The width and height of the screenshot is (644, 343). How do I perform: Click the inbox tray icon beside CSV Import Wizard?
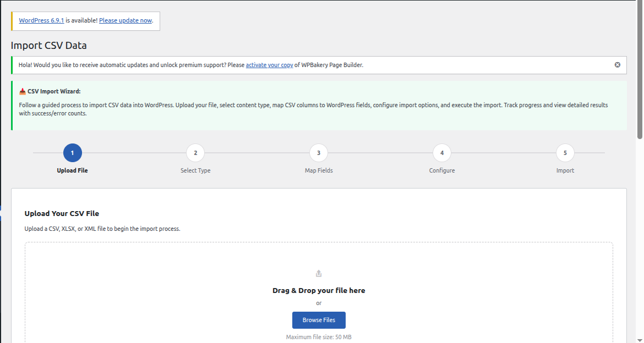pyautogui.click(x=22, y=91)
